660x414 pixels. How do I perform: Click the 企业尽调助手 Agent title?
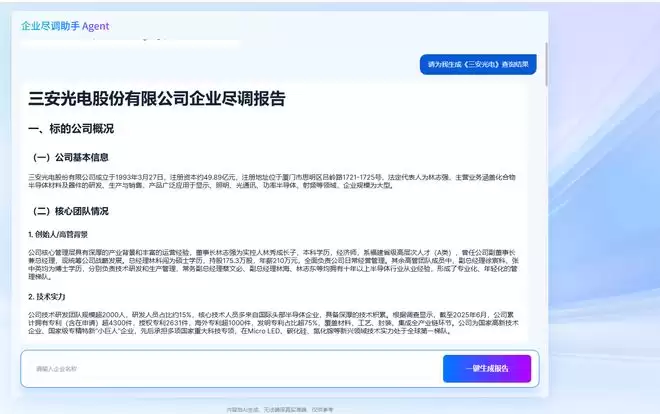pyautogui.click(x=65, y=26)
